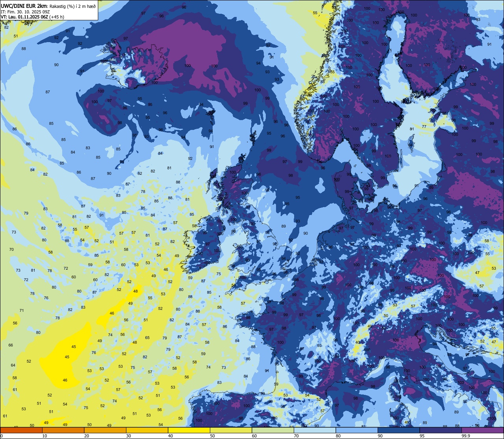504x439 pixels.
Task: Click the '71' value near the left edge
Action: (22, 310)
